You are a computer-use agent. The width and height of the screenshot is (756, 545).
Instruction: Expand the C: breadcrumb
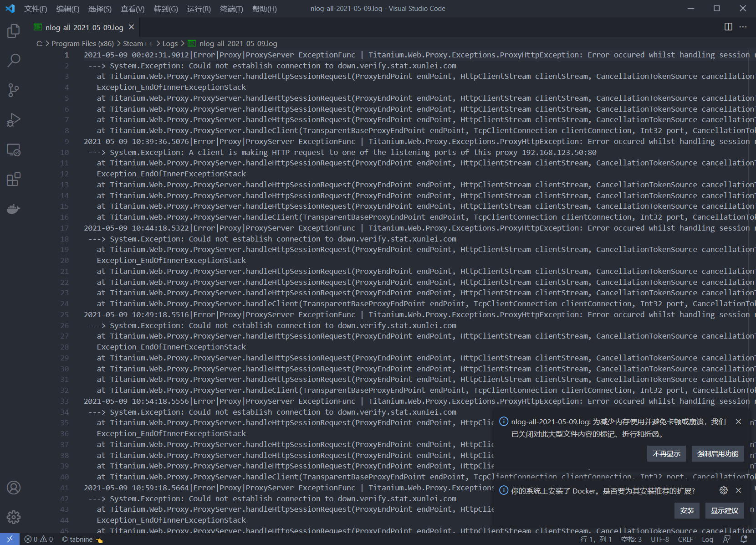40,43
